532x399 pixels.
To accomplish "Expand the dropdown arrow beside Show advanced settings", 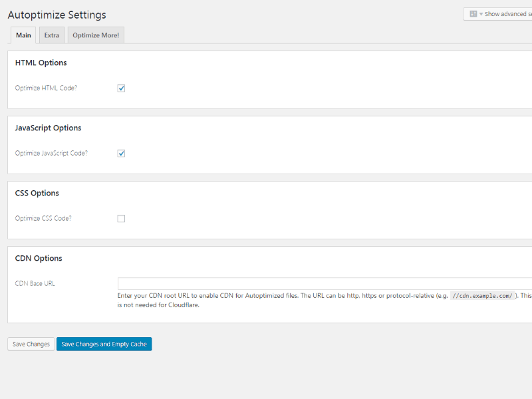I will click(481, 14).
